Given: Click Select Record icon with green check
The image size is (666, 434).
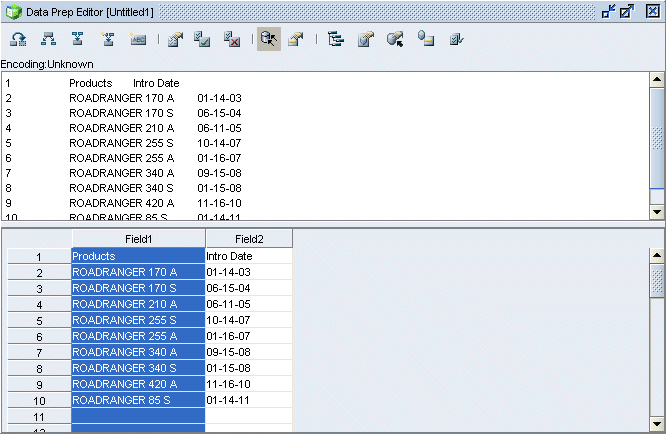Looking at the screenshot, I should 202,39.
